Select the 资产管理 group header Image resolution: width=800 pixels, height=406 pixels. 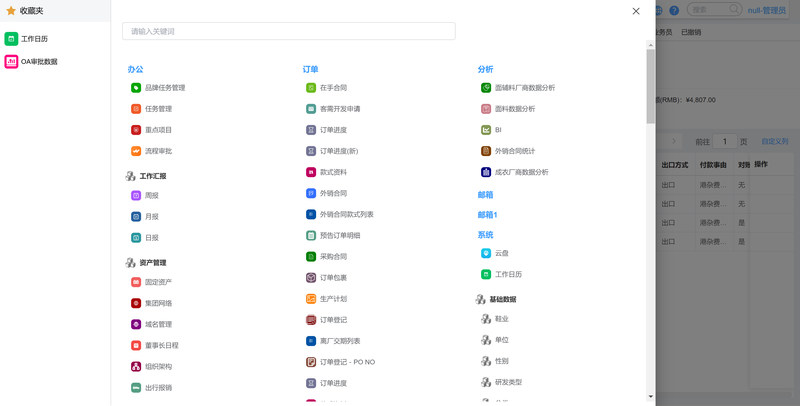coord(146,263)
